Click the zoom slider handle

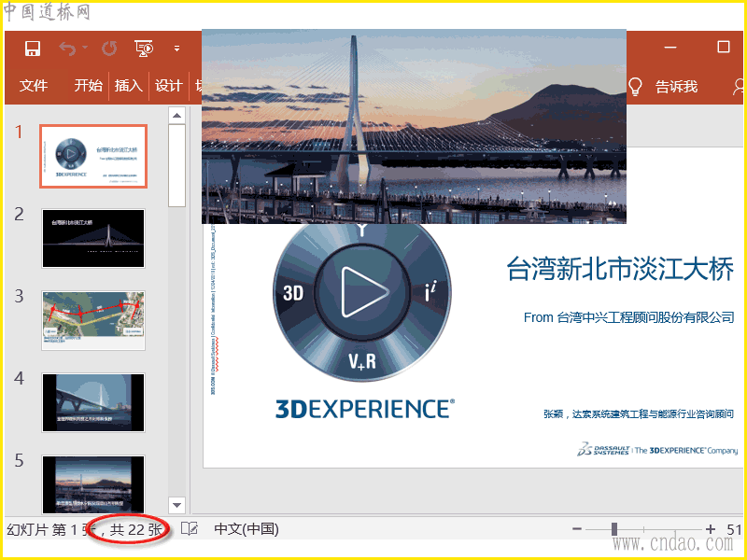(x=614, y=528)
